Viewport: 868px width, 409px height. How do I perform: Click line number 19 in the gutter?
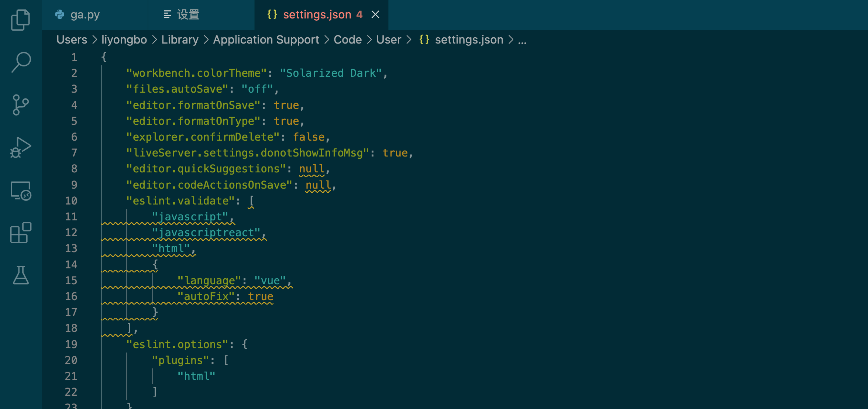(x=71, y=344)
